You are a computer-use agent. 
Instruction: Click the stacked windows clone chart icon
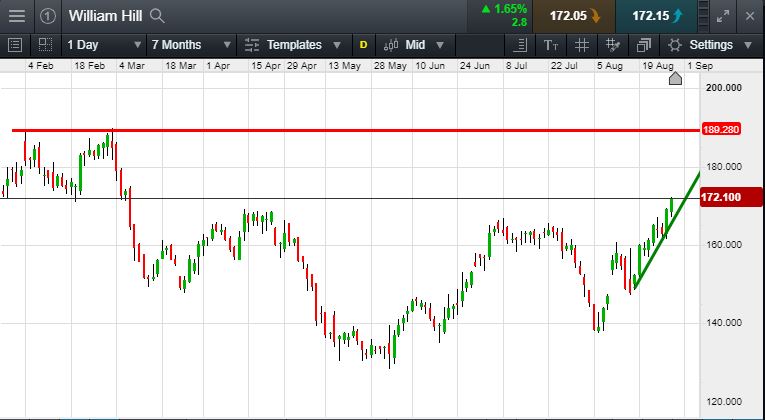click(x=644, y=45)
